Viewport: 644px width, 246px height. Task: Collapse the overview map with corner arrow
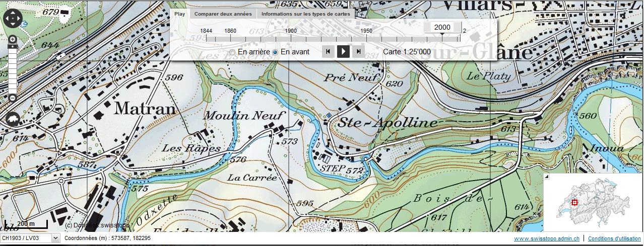click(547, 177)
